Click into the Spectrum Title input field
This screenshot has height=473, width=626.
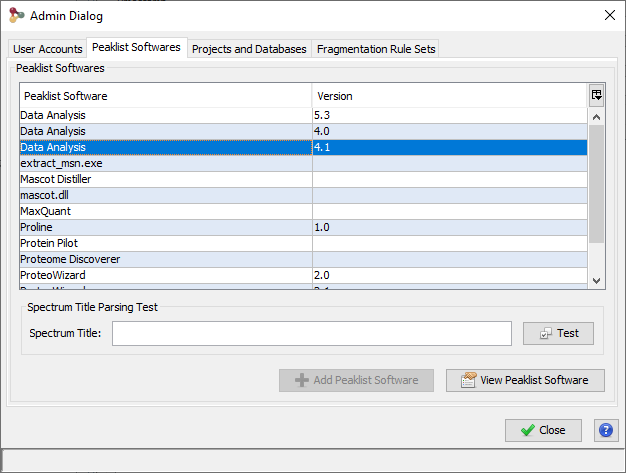[x=311, y=333]
